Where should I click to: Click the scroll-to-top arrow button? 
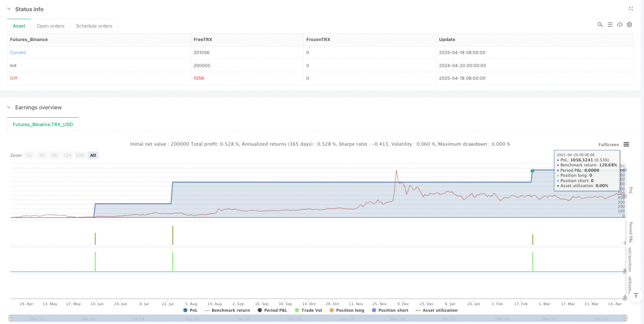click(x=637, y=296)
